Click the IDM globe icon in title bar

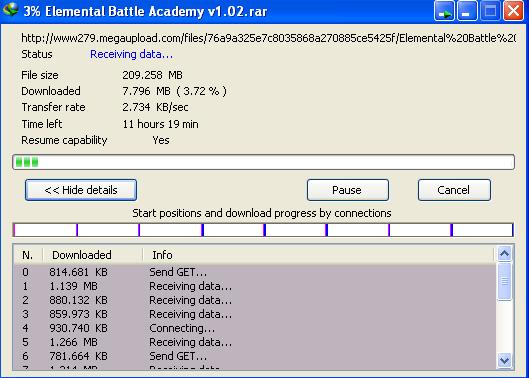[x=10, y=9]
